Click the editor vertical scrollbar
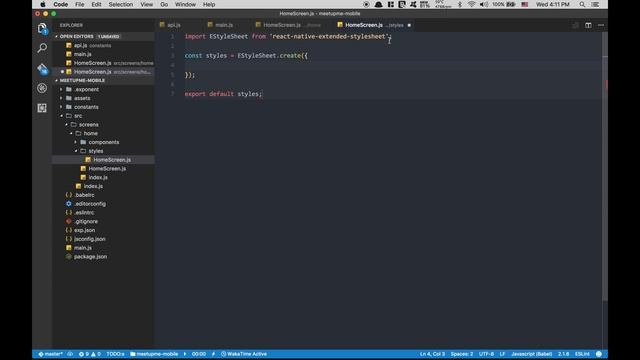 (x=605, y=167)
